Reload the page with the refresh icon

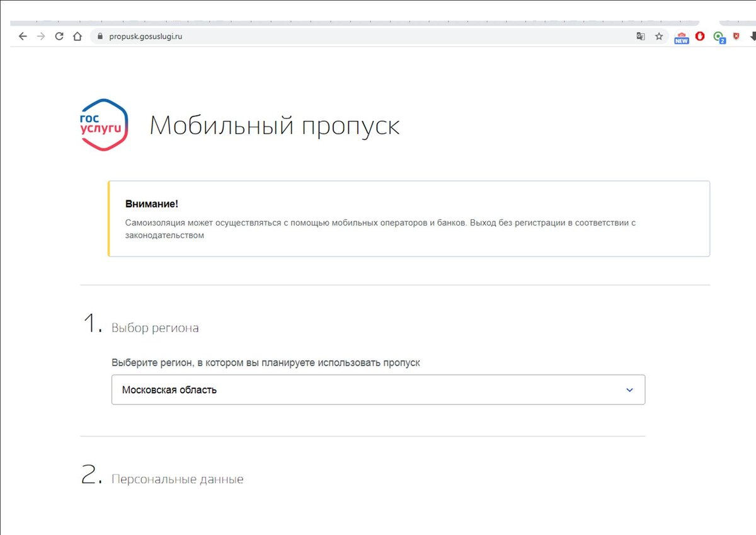pos(59,37)
